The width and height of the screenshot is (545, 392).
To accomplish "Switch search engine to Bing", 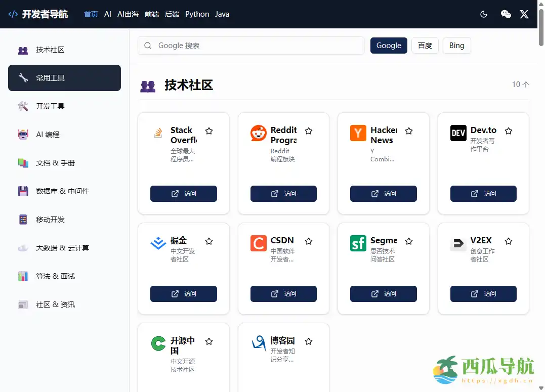I will pyautogui.click(x=456, y=46).
